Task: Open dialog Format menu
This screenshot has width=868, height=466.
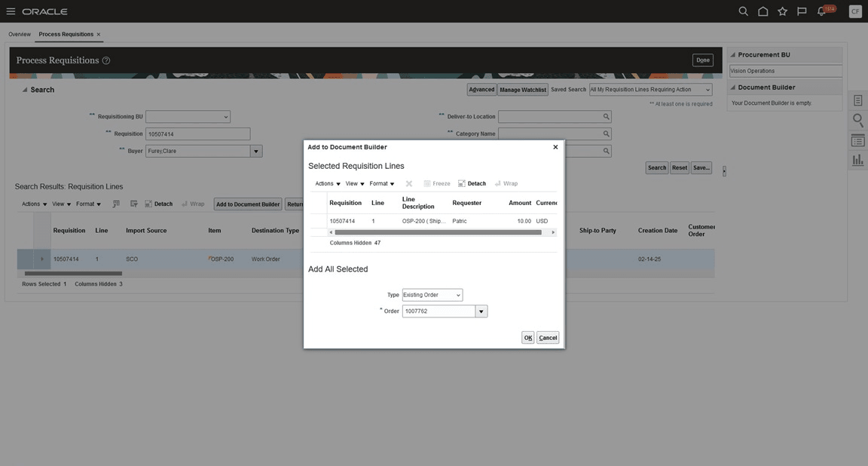Action: tap(382, 183)
